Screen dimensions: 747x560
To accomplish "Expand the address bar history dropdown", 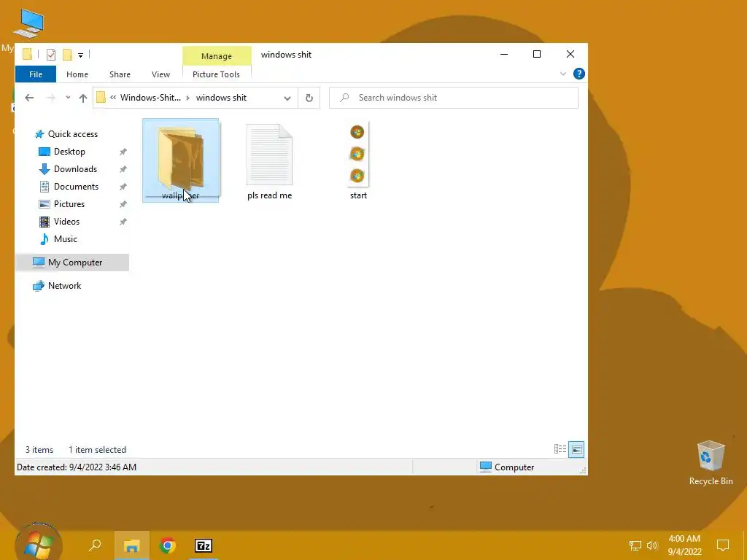I will click(287, 98).
